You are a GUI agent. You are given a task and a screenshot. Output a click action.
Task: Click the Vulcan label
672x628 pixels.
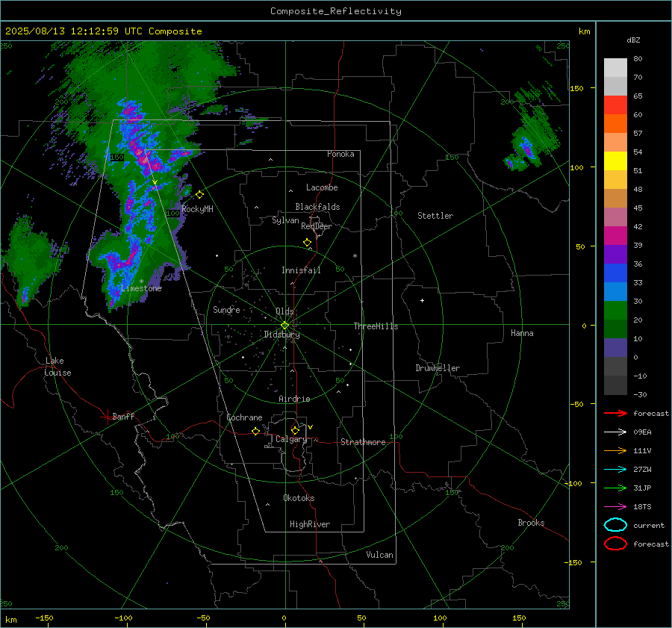(x=379, y=555)
